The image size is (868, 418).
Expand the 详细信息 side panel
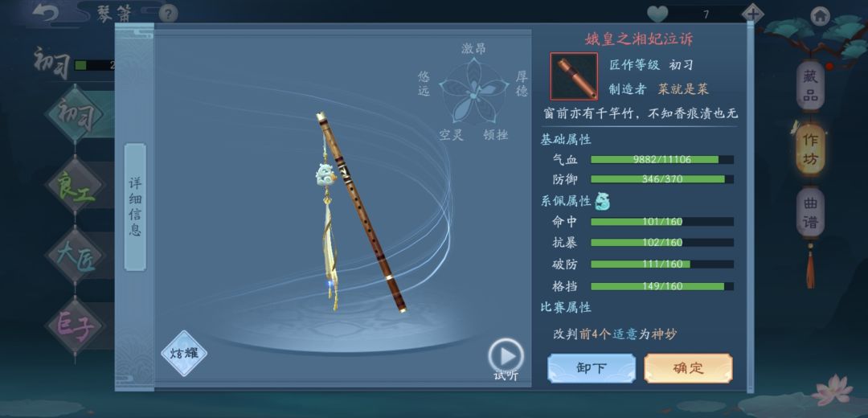135,207
